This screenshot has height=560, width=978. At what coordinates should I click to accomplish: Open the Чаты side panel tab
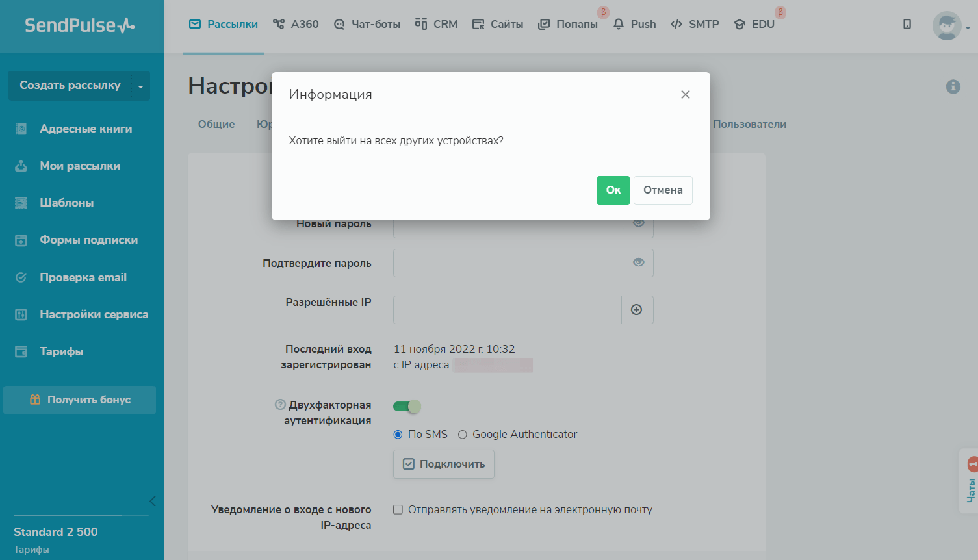pos(970,481)
